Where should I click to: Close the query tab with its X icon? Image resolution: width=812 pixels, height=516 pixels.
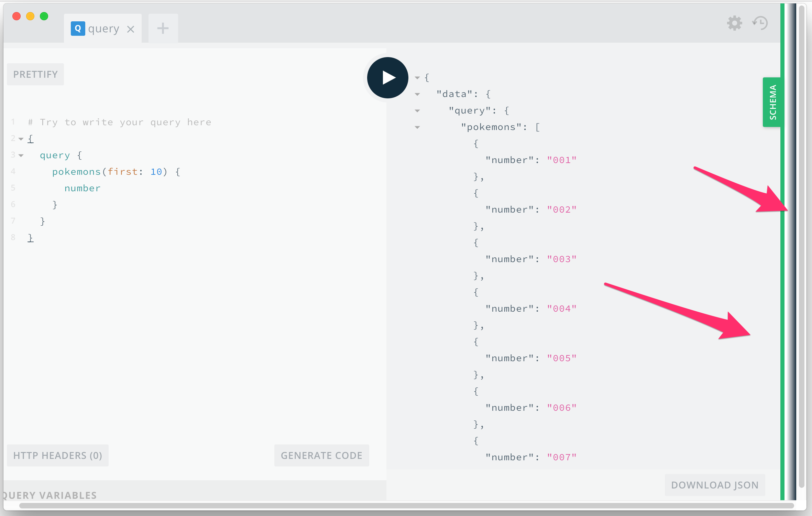[131, 29]
